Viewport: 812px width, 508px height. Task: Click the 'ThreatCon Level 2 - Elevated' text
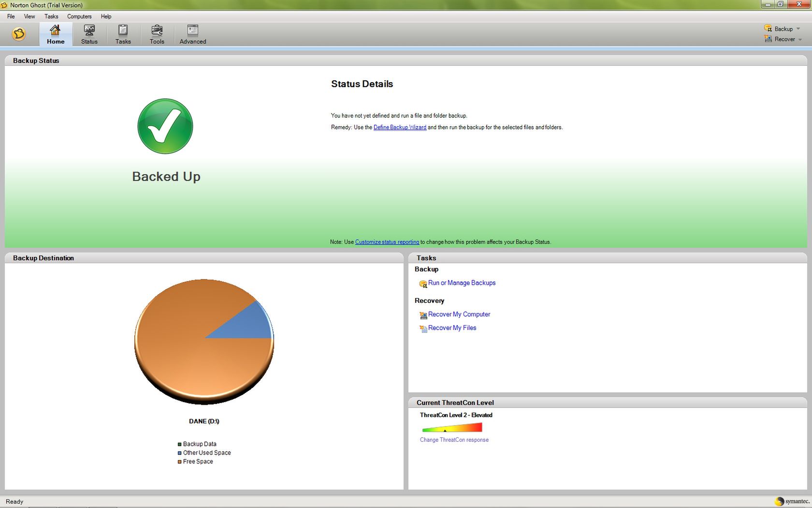pos(456,415)
